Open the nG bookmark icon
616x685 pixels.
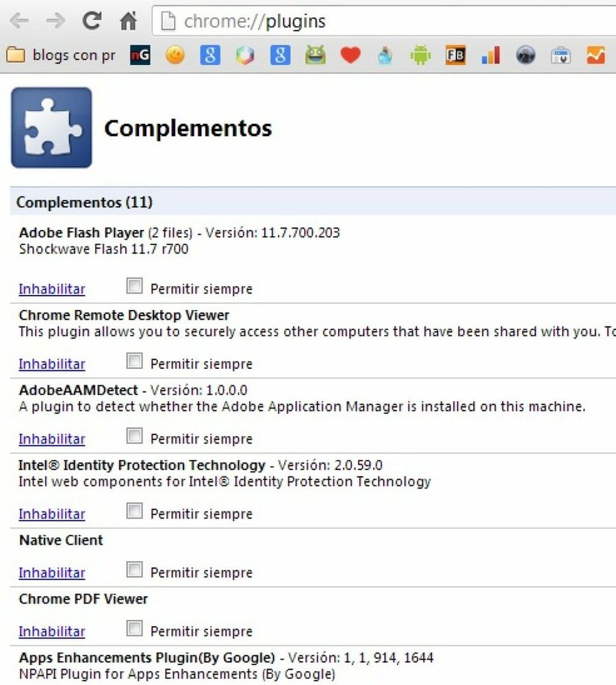pyautogui.click(x=140, y=55)
